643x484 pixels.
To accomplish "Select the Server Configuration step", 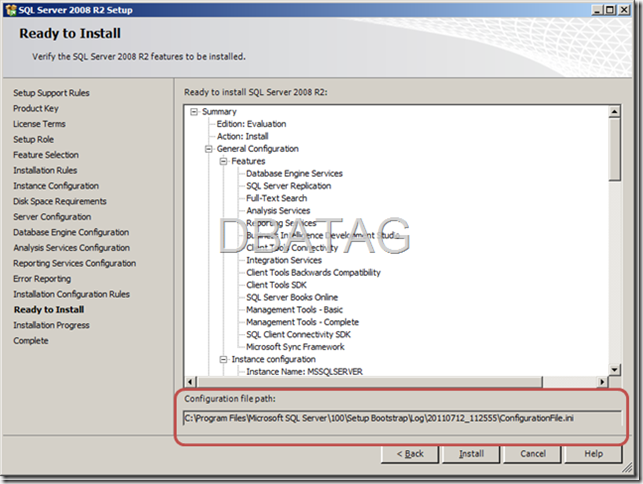I will [52, 217].
